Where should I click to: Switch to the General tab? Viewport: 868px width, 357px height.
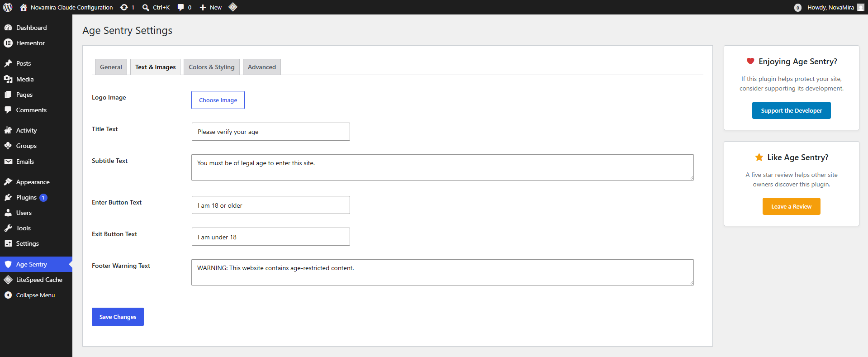pyautogui.click(x=111, y=67)
